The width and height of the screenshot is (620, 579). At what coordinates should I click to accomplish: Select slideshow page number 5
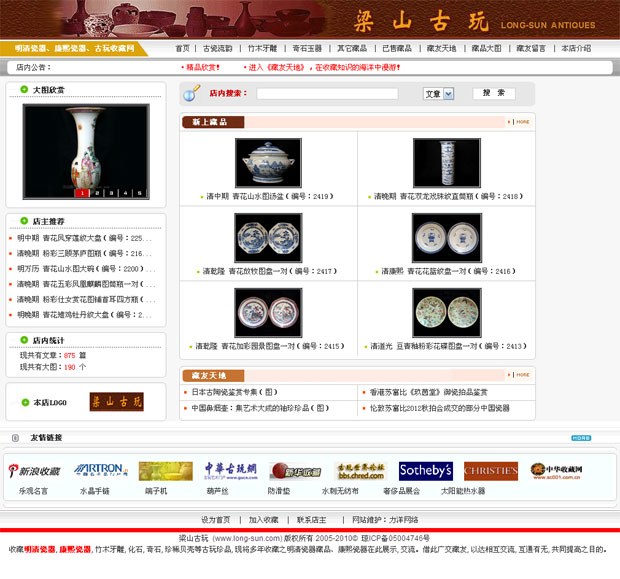click(141, 193)
